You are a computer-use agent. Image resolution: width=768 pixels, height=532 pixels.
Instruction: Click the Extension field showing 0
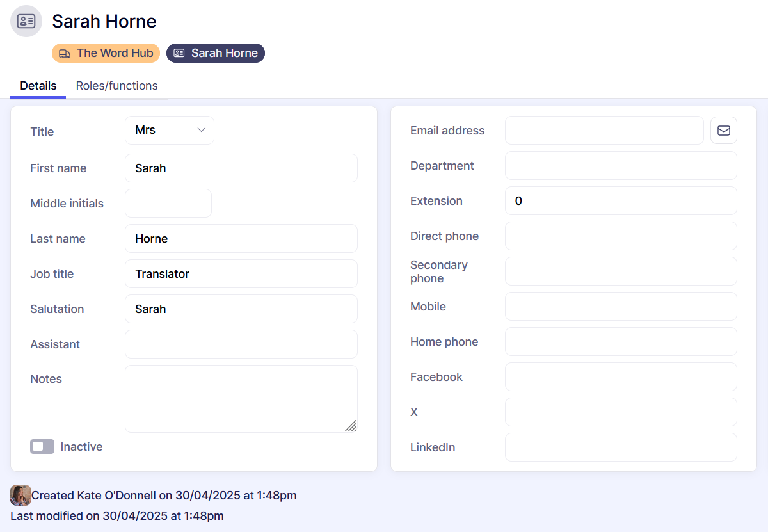click(x=620, y=201)
